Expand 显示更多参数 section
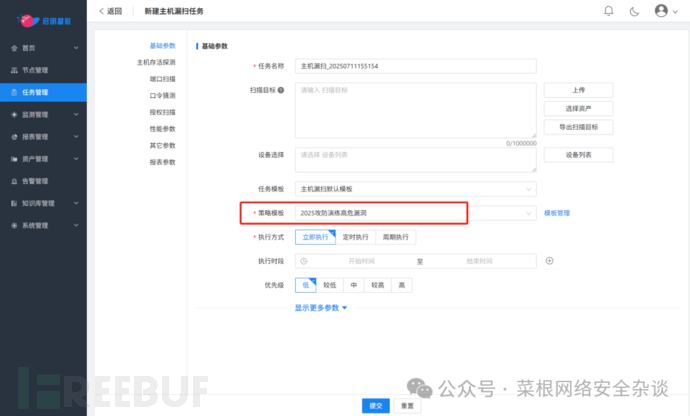690x416 pixels. tap(321, 308)
